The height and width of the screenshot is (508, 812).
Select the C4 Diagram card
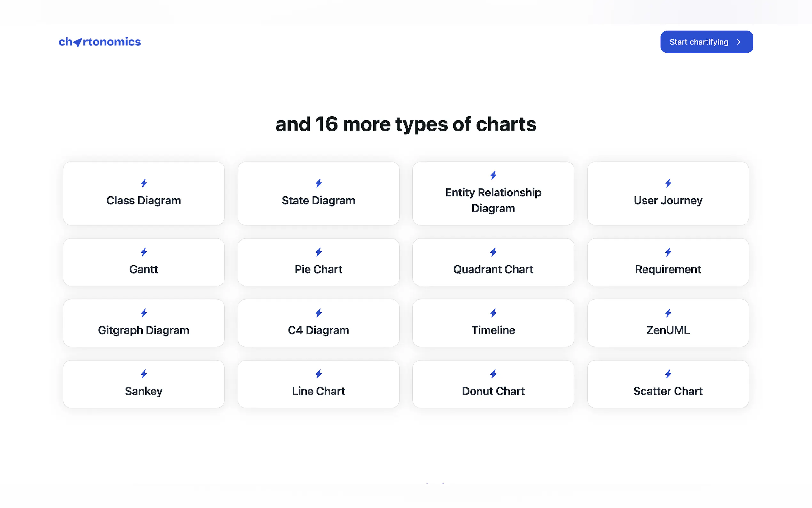click(318, 323)
